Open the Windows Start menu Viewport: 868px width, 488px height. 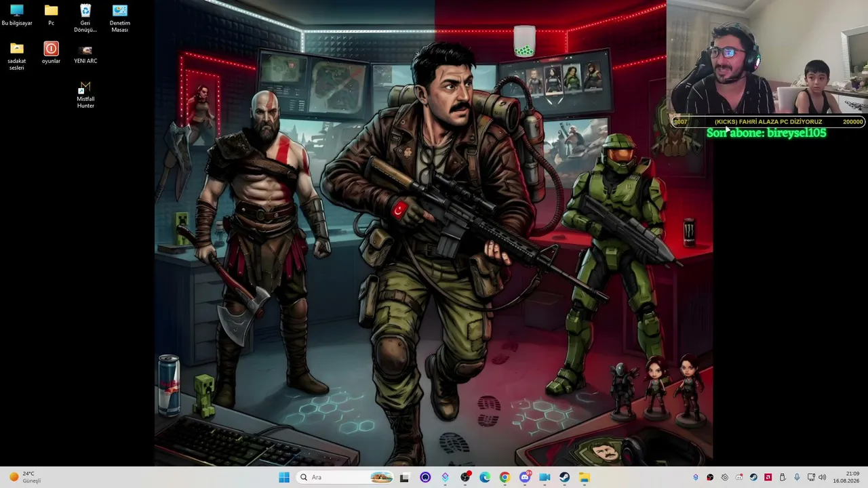pos(284,477)
